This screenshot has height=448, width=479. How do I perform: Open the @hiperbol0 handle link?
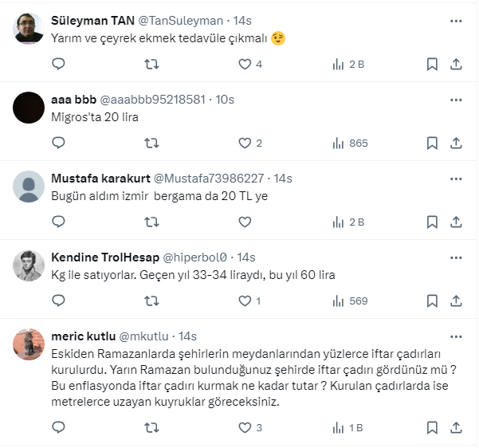click(x=195, y=257)
